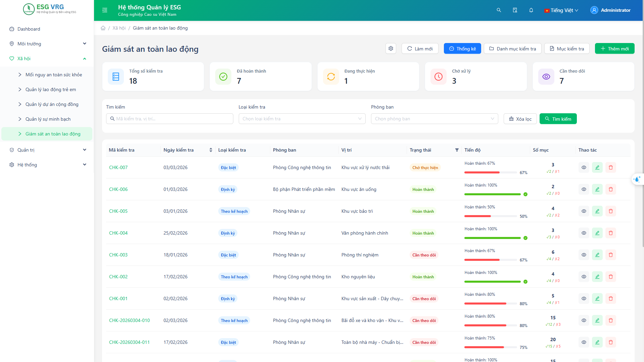
Task: Open Dashboard in the sidebar
Action: click(x=47, y=29)
